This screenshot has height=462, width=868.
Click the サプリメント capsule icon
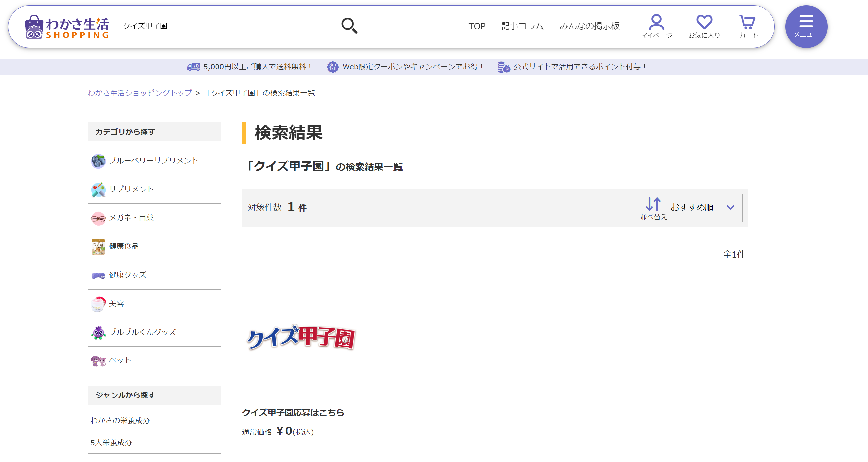point(98,190)
